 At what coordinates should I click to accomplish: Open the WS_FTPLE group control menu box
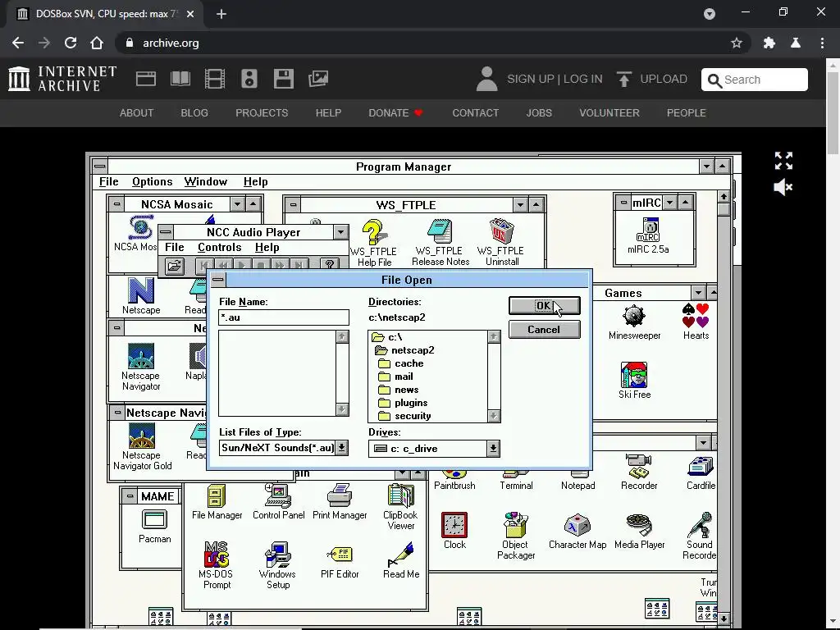point(293,204)
